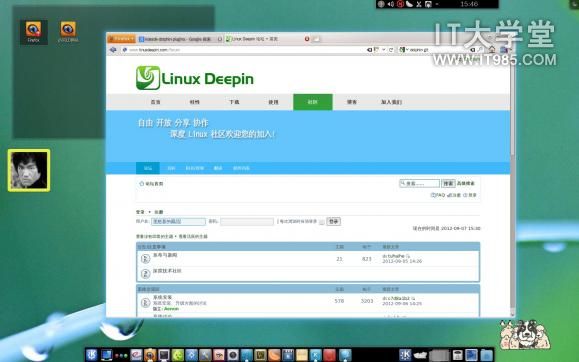Click the 加入我们 navigation item

click(x=391, y=102)
